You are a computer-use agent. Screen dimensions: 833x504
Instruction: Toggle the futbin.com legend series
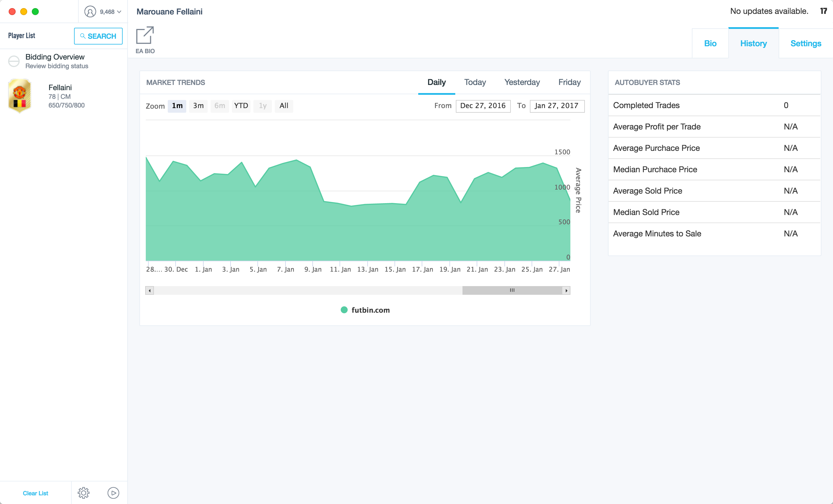pyautogui.click(x=365, y=310)
